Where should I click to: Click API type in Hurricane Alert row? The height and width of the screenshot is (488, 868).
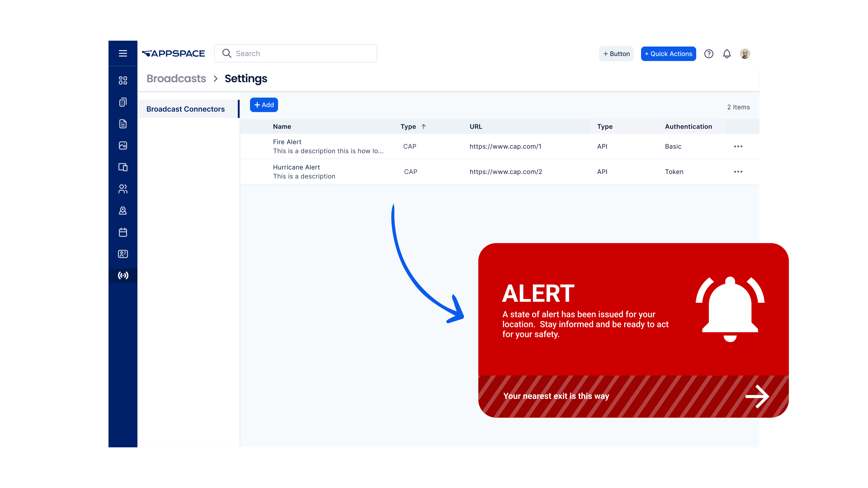point(602,172)
